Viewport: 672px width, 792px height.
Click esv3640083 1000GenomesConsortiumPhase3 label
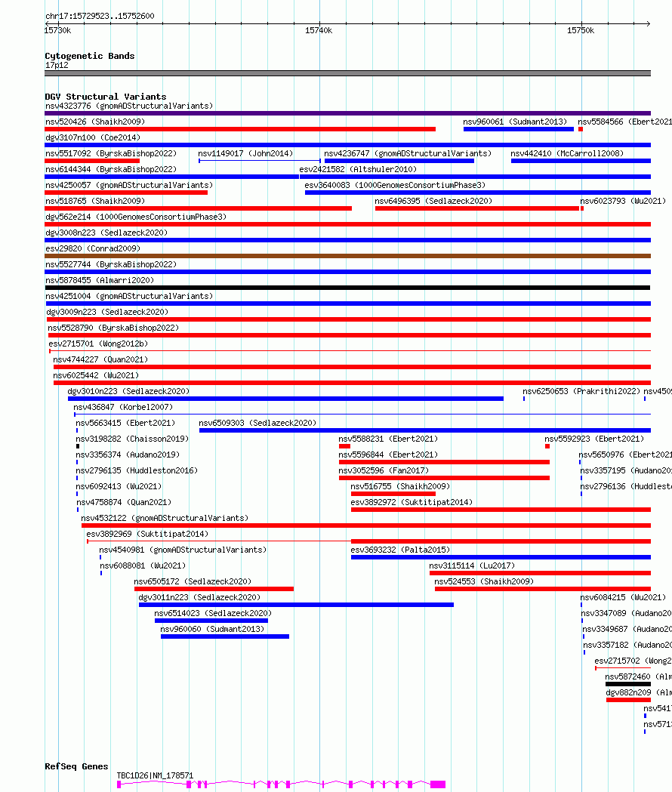tap(395, 186)
